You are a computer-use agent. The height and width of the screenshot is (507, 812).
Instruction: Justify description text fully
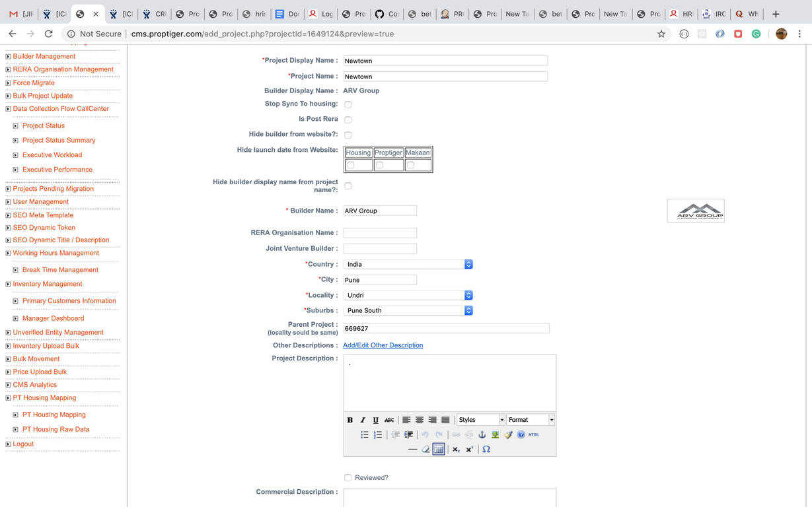pyautogui.click(x=445, y=420)
